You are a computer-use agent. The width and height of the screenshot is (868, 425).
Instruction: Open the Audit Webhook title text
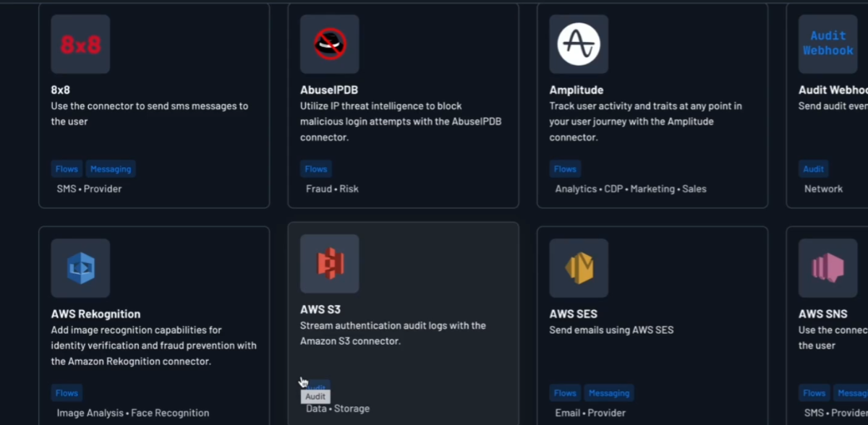coord(833,90)
